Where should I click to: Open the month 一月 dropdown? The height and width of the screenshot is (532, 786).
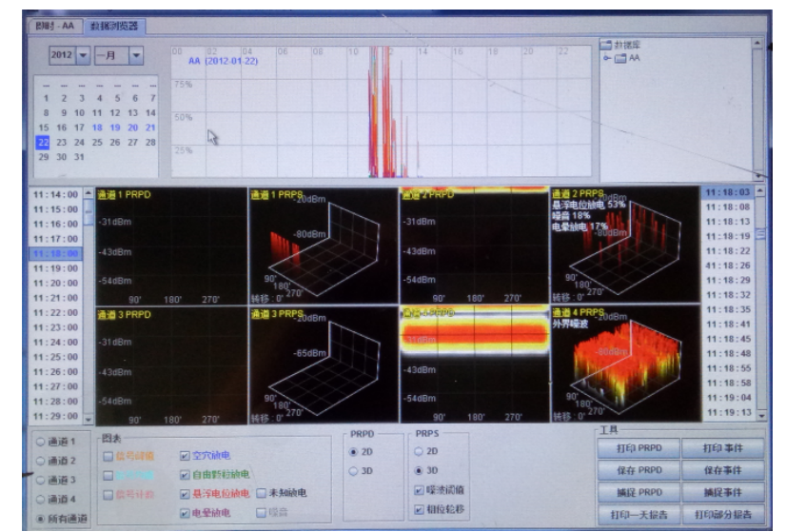136,56
